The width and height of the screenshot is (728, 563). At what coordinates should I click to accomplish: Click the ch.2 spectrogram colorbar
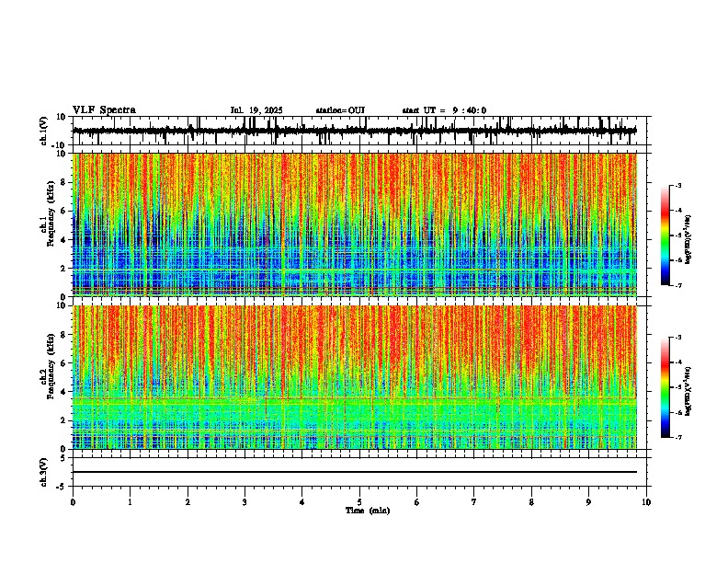click(x=665, y=387)
